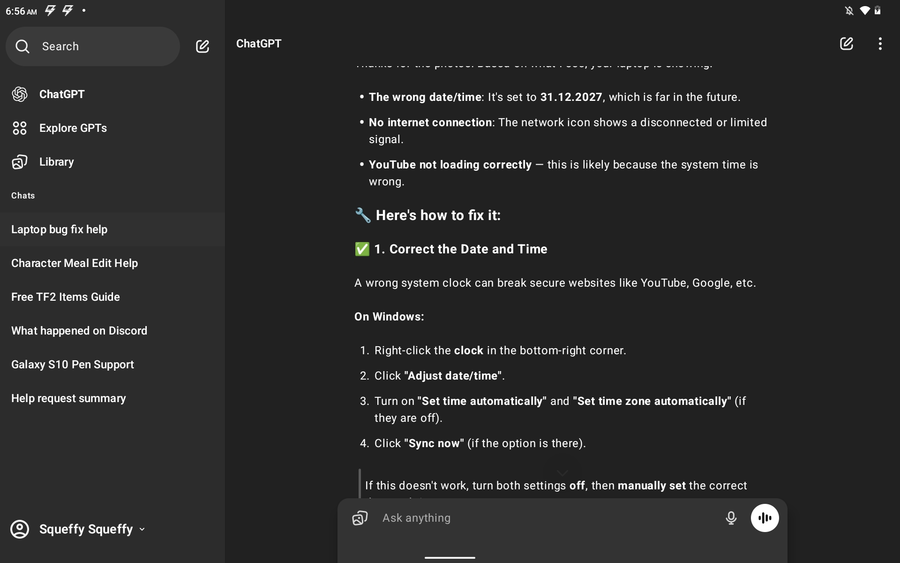Open the three-dot more options menu
The image size is (900, 563).
pyautogui.click(x=879, y=44)
